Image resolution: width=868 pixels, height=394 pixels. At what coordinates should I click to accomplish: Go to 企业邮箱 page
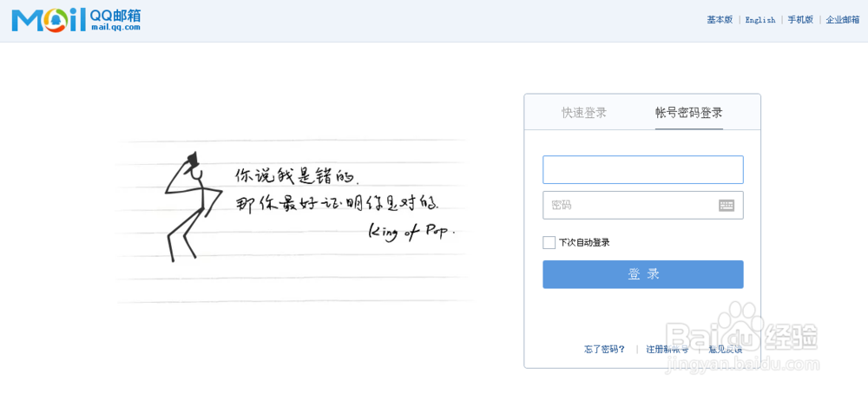843,19
